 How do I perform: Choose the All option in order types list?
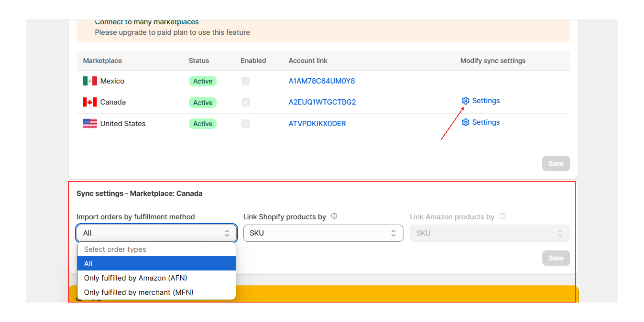point(156,264)
